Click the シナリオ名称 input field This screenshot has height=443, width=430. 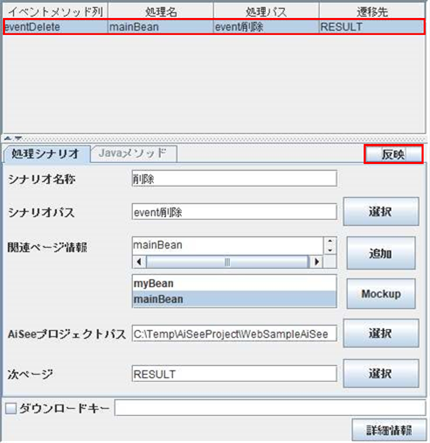click(234, 179)
